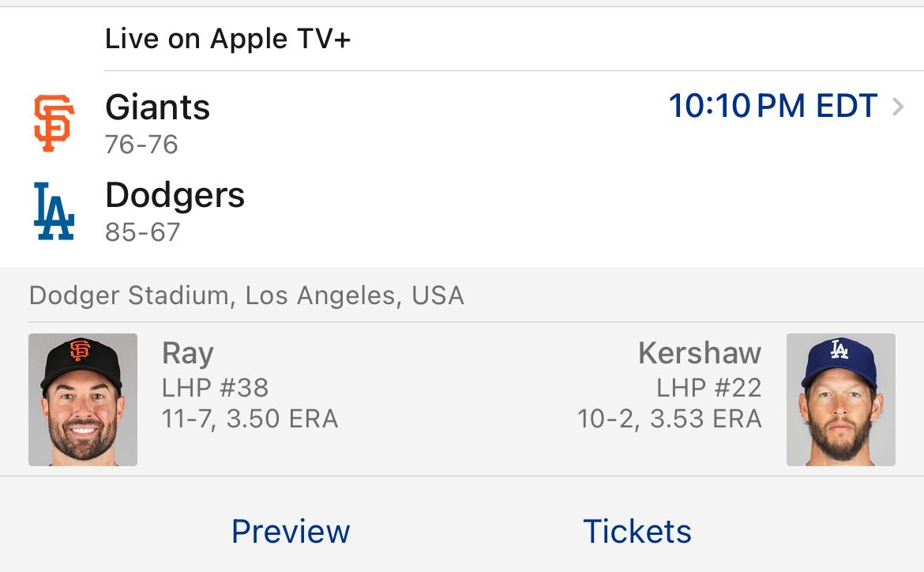This screenshot has width=924, height=572.
Task: Click the Dodger Stadium venue text
Action: (246, 295)
